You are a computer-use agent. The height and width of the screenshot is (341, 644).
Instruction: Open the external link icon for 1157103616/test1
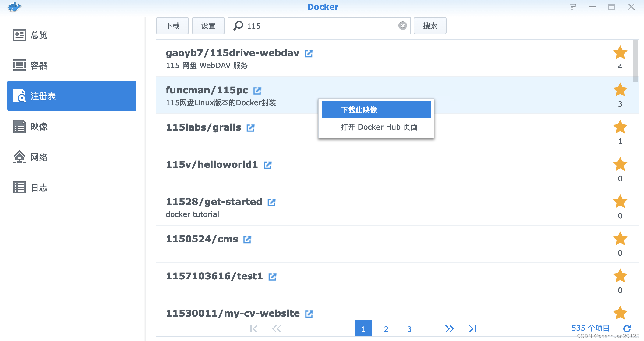(272, 277)
